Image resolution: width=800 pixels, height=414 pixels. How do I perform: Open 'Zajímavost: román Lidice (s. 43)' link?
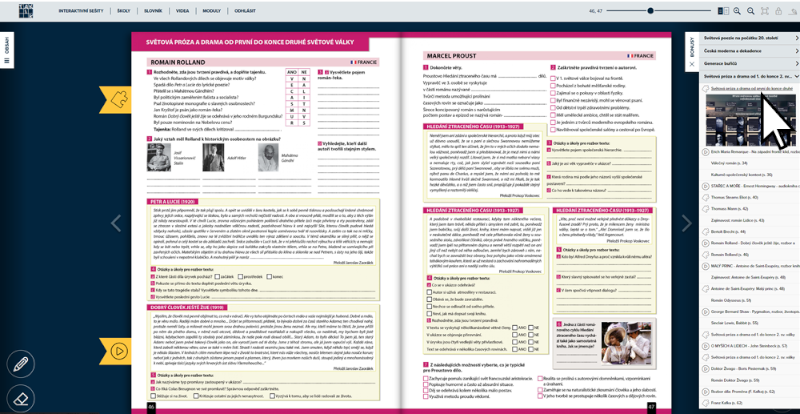coord(737,221)
